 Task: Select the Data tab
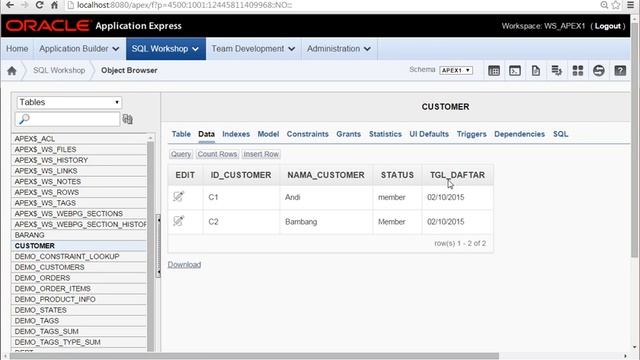[207, 134]
